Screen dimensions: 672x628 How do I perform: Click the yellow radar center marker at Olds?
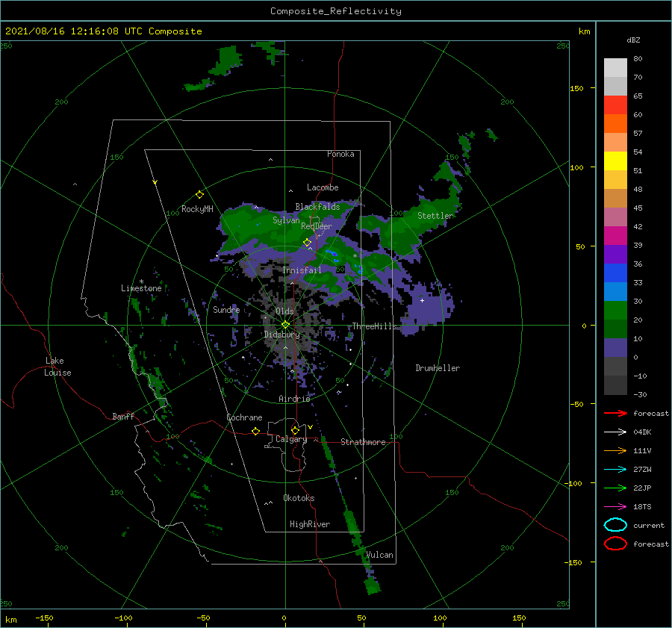(x=285, y=325)
